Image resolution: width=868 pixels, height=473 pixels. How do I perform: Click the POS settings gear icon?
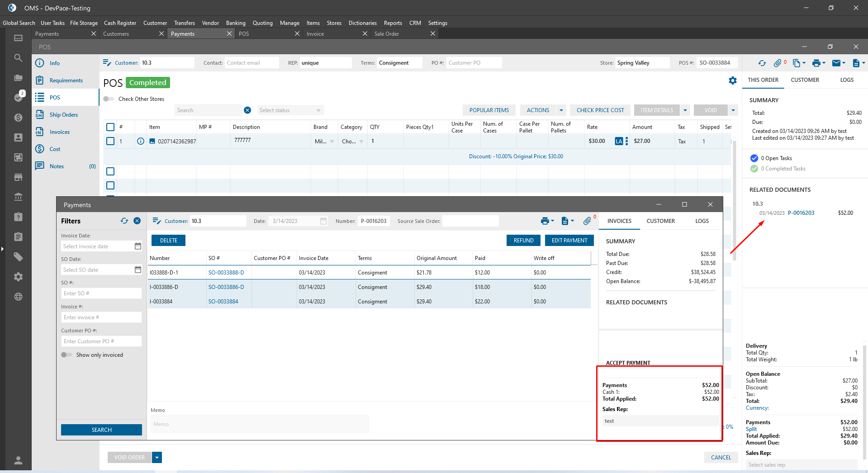pyautogui.click(x=732, y=80)
